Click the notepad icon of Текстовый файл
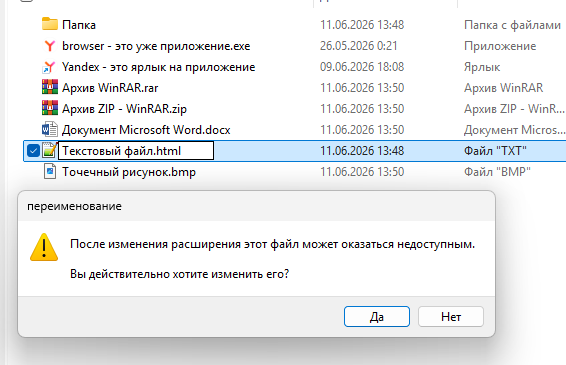 point(49,151)
